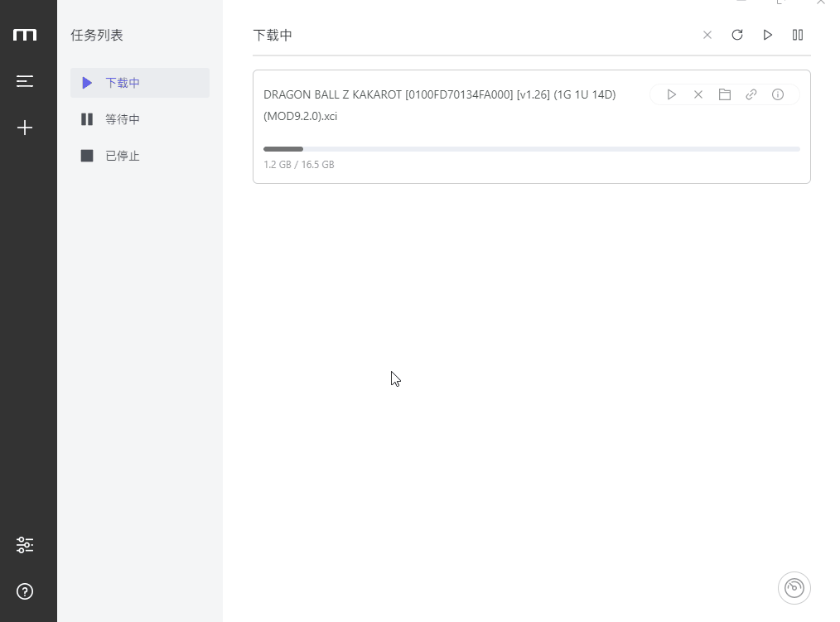840x622 pixels.
Task: Open info details of DRAGON BALL Z task
Action: [x=778, y=94]
